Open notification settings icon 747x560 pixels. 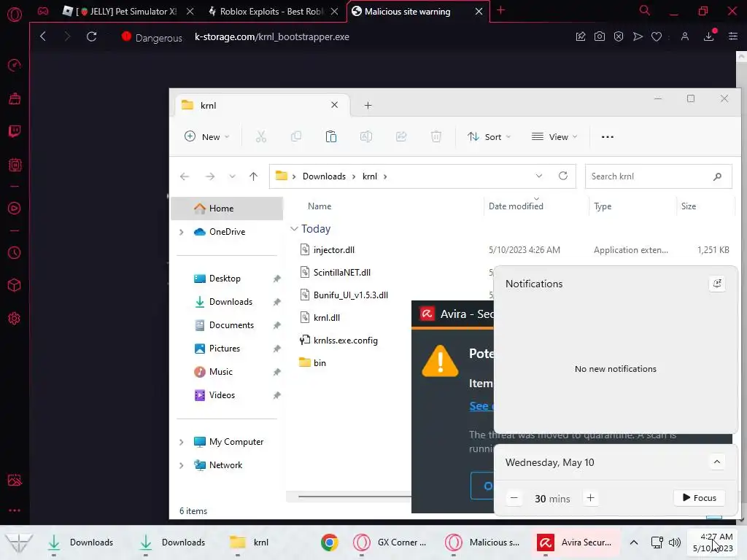click(x=717, y=284)
